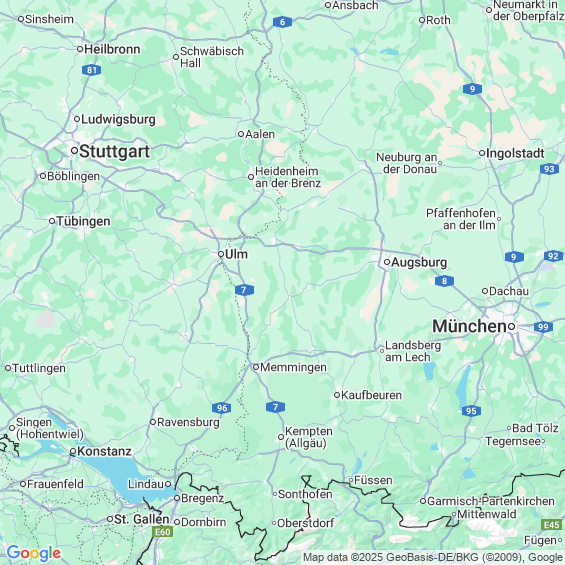Click the highway 93 shield near Ingolstadt

549,169
